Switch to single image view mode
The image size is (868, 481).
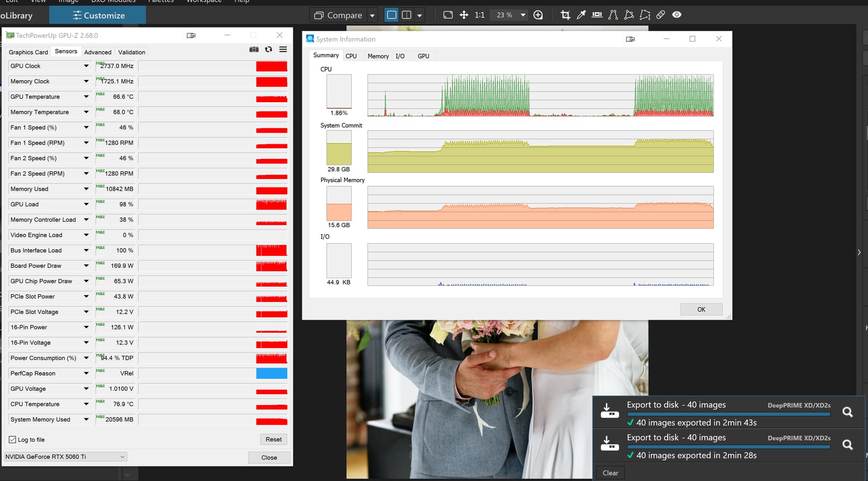[x=392, y=15]
